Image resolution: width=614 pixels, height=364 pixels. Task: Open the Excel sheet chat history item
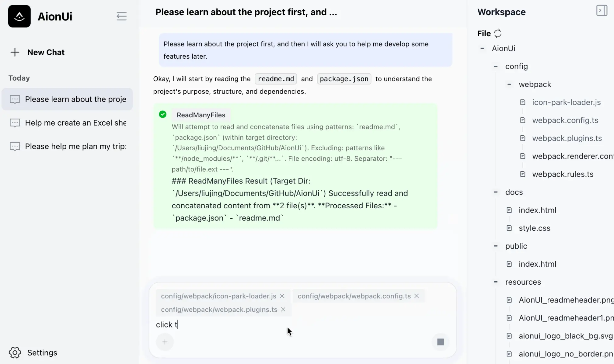tap(75, 123)
